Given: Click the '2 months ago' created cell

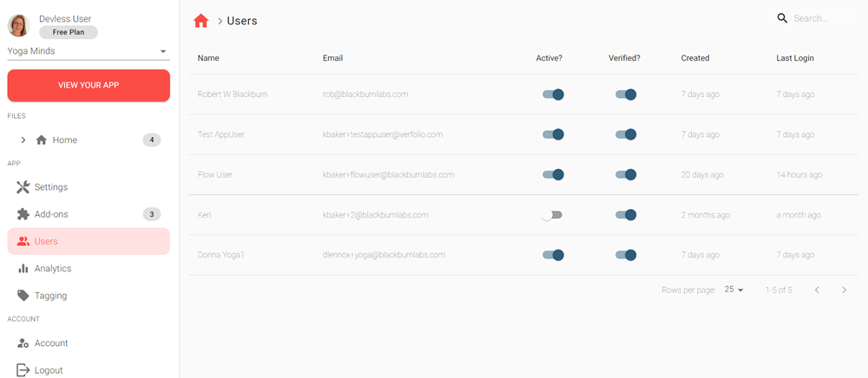Looking at the screenshot, I should click(705, 215).
